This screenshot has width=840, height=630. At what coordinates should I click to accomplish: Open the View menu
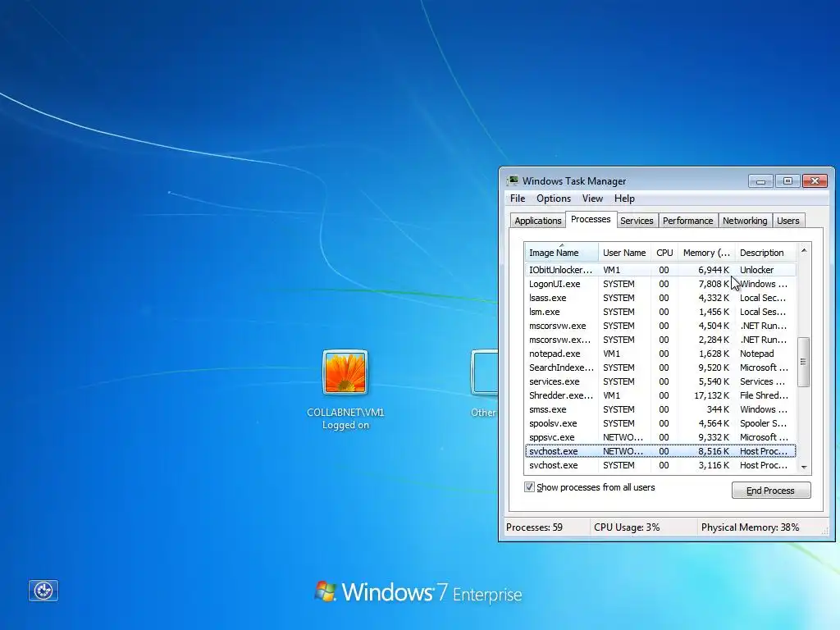click(x=592, y=199)
